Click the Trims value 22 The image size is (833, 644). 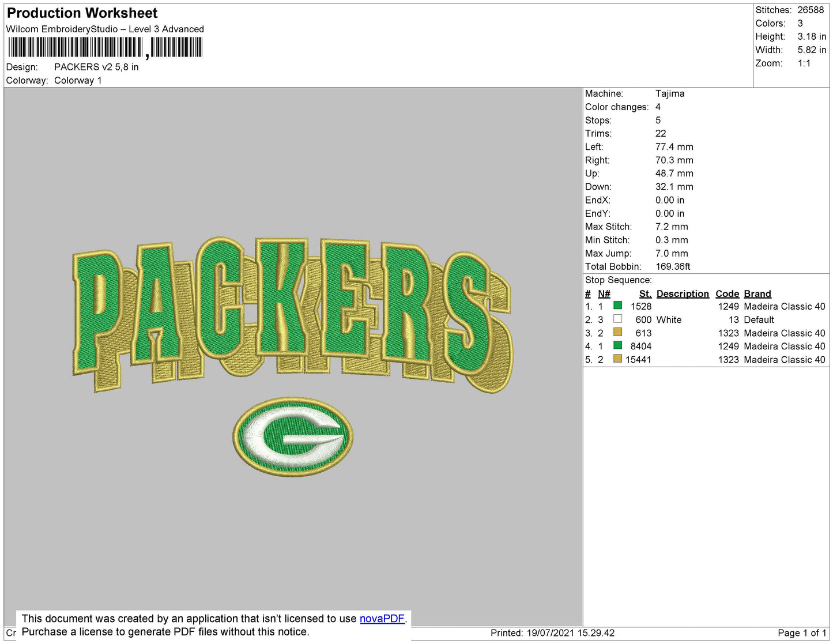pyautogui.click(x=661, y=133)
